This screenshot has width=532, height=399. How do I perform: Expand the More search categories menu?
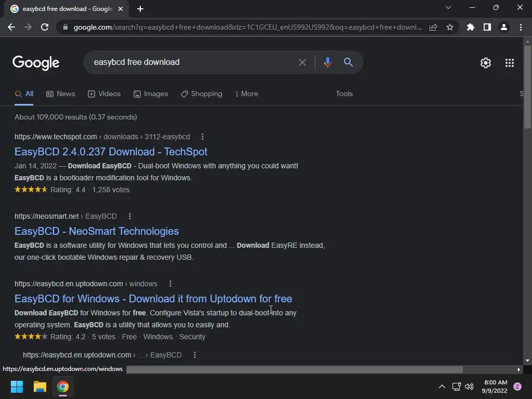[x=247, y=94]
